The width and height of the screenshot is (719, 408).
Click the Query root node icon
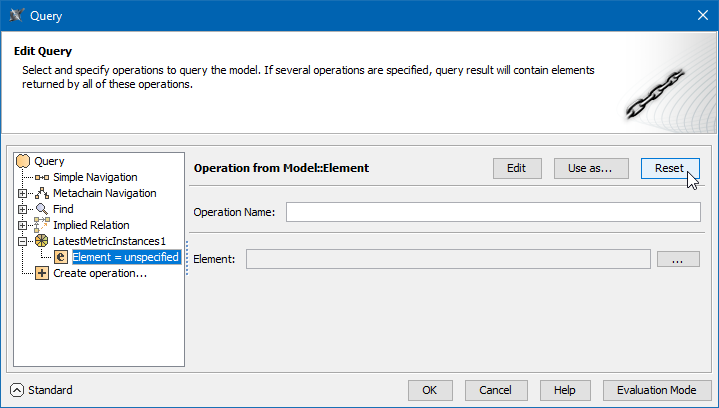coord(23,161)
